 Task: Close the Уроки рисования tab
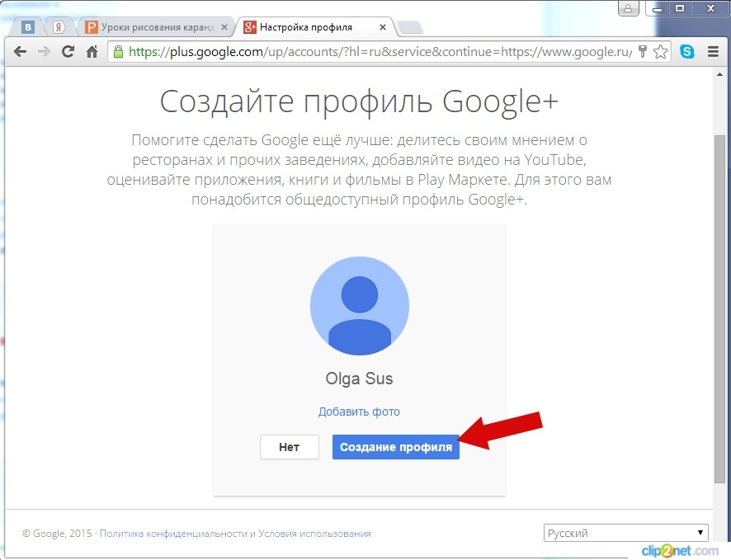(x=224, y=27)
